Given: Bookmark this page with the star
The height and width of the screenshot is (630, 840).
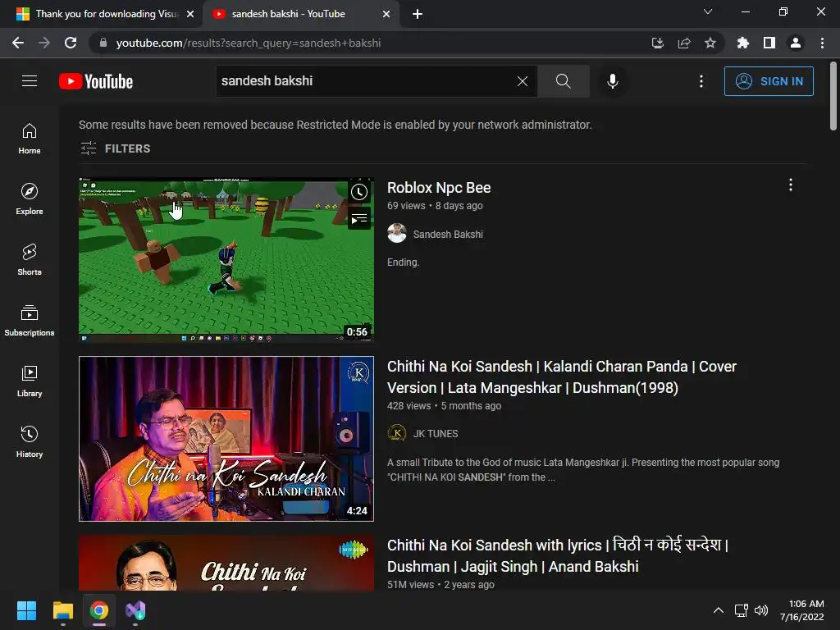Looking at the screenshot, I should [x=710, y=43].
